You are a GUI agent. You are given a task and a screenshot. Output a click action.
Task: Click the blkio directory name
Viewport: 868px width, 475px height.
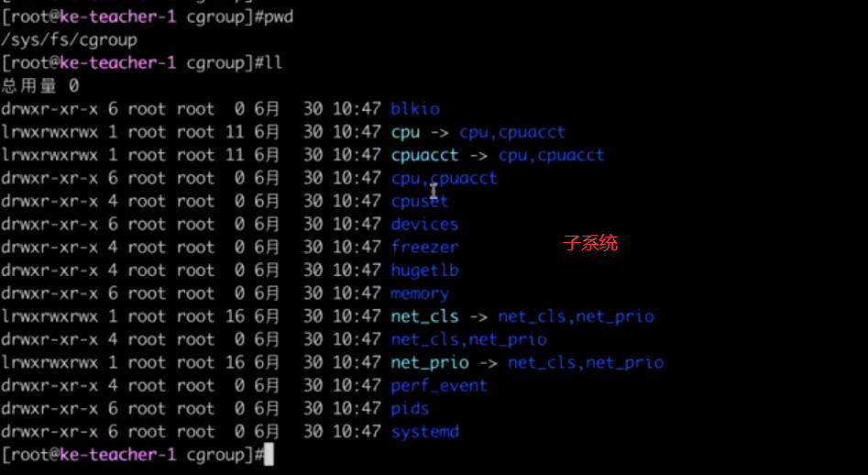tap(415, 108)
